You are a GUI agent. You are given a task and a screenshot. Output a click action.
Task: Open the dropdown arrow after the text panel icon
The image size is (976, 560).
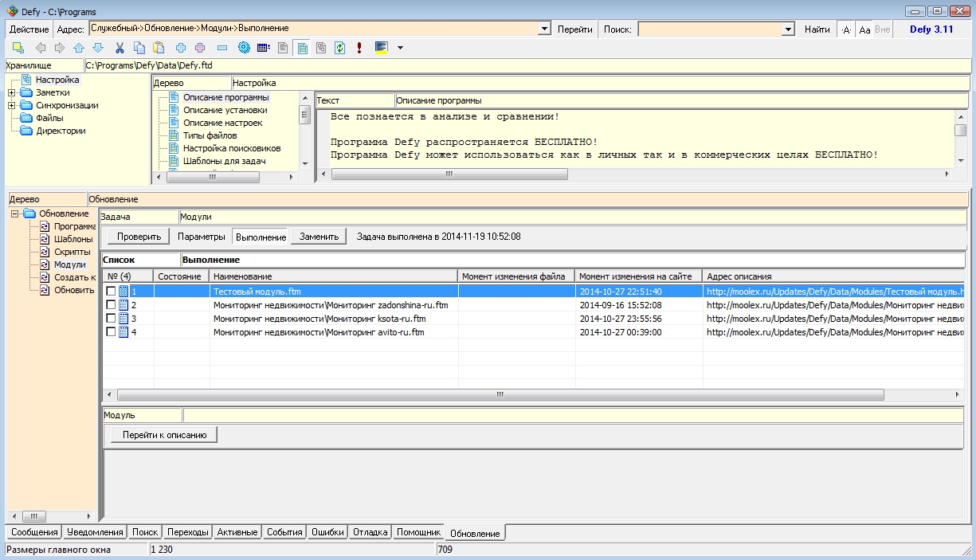[400, 48]
